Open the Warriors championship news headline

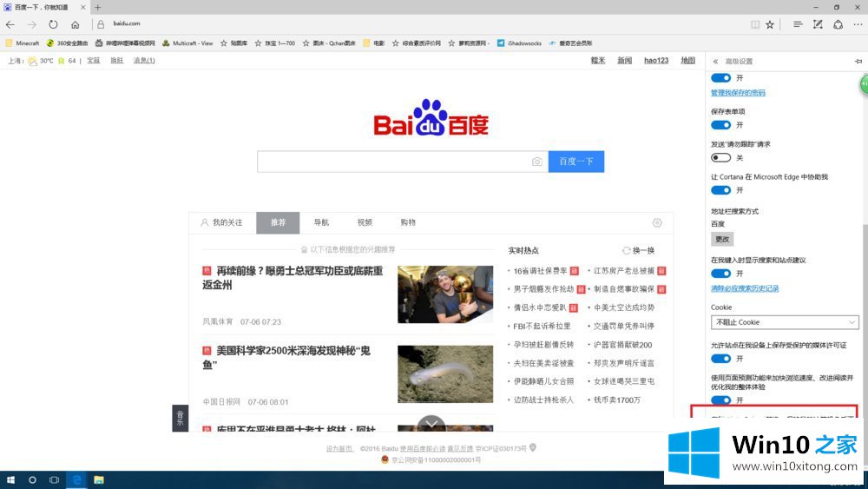click(293, 277)
